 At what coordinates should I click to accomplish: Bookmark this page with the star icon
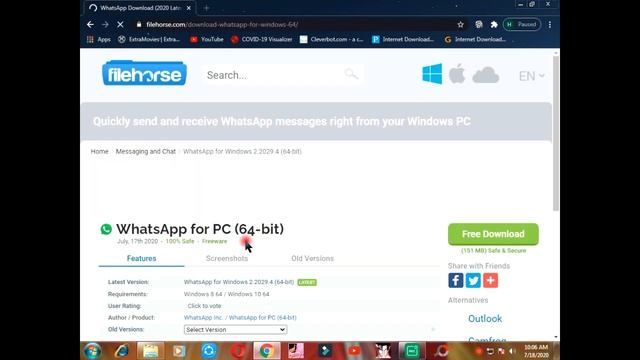click(460, 24)
